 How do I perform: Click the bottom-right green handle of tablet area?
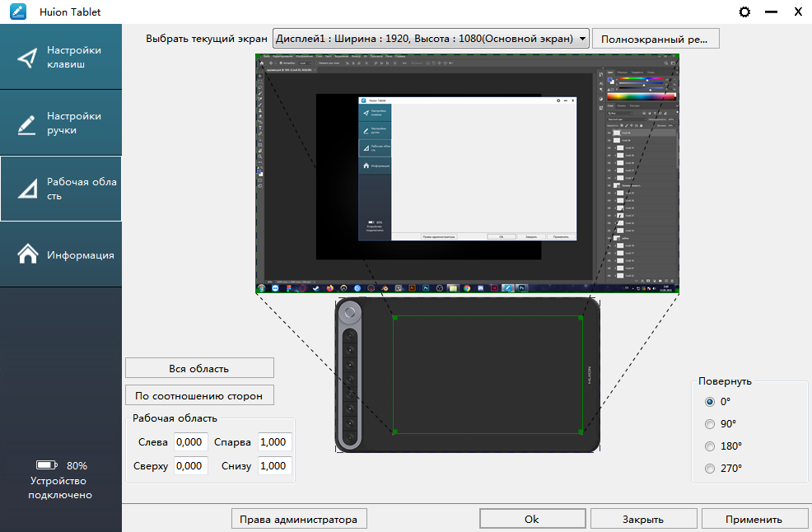[x=581, y=432]
